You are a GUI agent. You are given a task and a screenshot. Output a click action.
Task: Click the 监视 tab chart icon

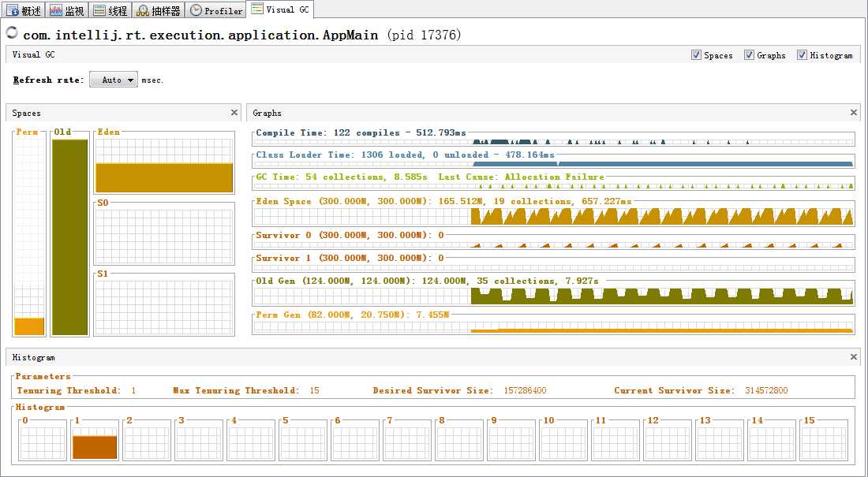click(55, 10)
